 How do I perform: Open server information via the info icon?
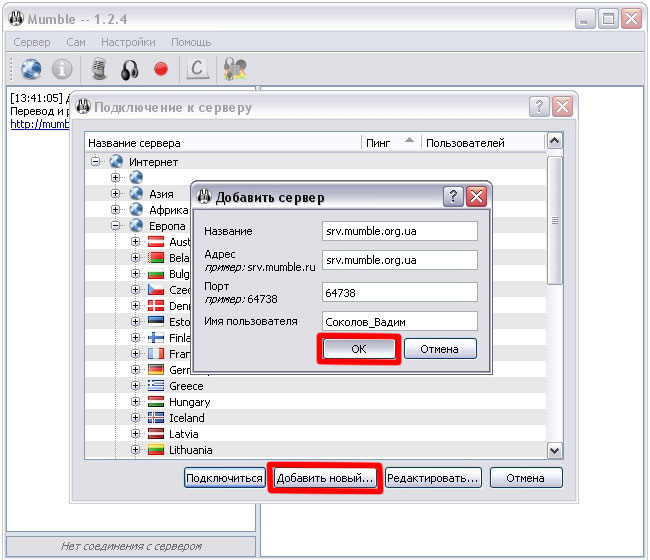pyautogui.click(x=62, y=69)
